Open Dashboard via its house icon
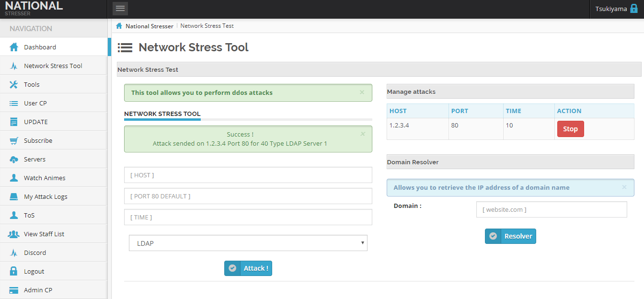This screenshot has height=299, width=644. click(x=14, y=47)
